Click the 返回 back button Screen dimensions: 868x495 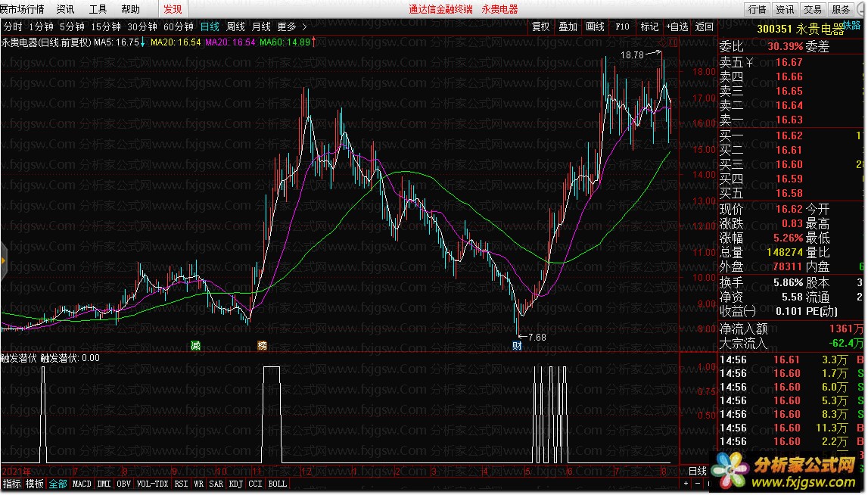704,26
